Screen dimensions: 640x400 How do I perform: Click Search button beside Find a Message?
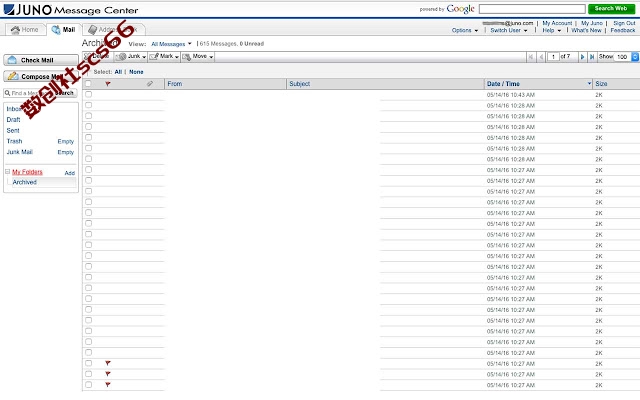(x=64, y=93)
